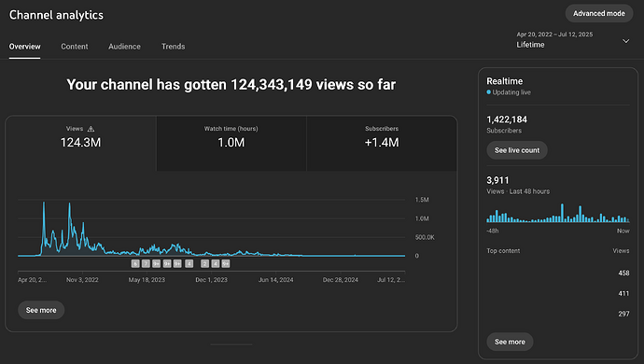Click the Advanced mode button
This screenshot has height=364, width=644.
point(599,14)
